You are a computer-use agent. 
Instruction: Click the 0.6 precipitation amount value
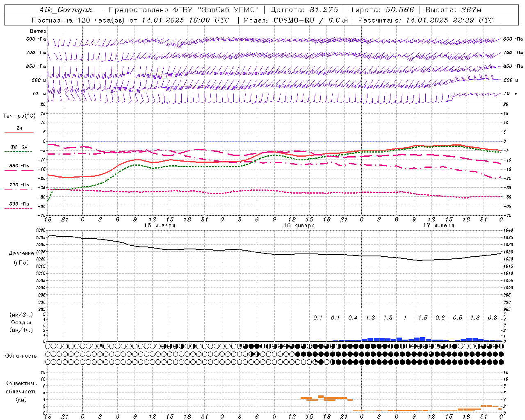pyautogui.click(x=440, y=317)
